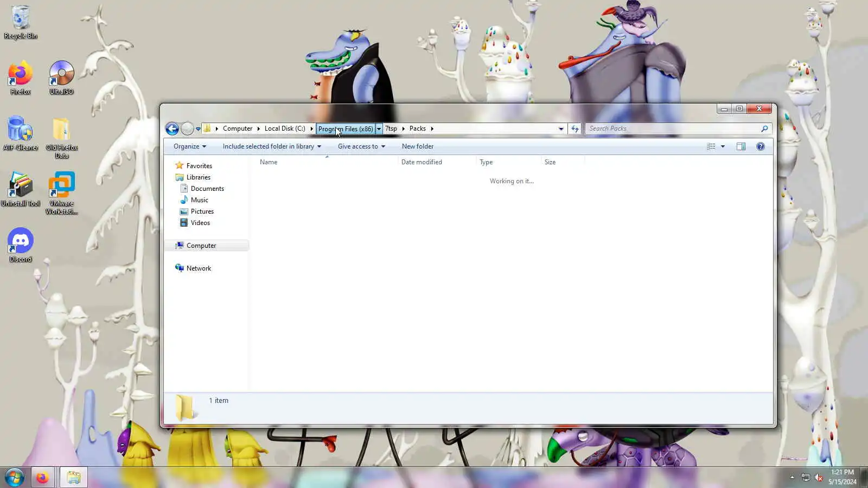Select Computer in the navigation pane
The width and height of the screenshot is (868, 488).
pos(206,246)
